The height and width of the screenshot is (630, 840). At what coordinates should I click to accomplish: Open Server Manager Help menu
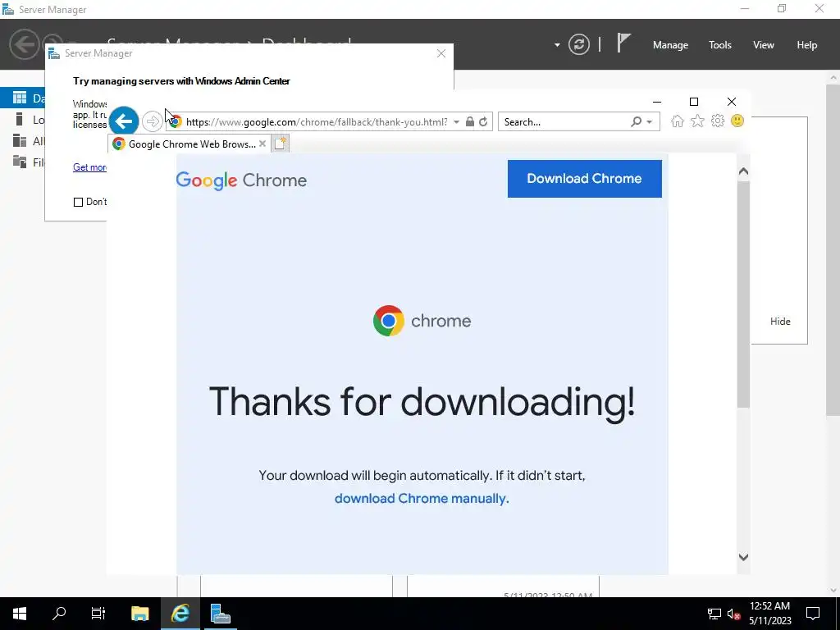(x=807, y=45)
